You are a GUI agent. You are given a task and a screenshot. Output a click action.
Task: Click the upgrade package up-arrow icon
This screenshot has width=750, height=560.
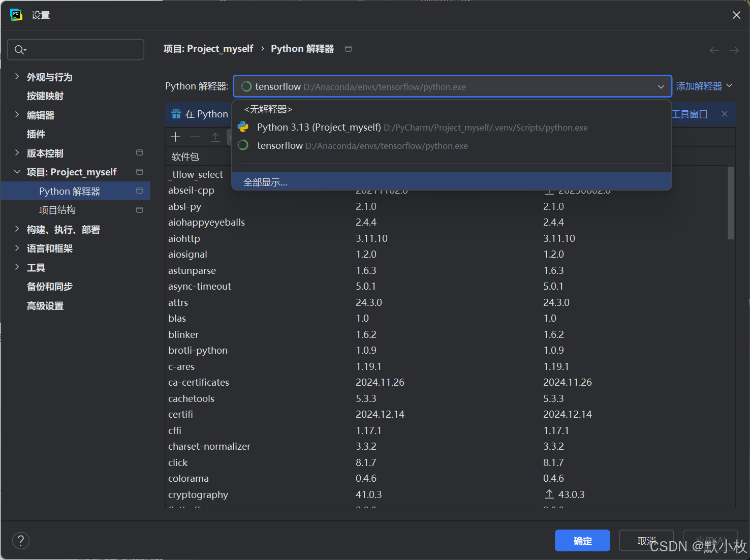[x=215, y=137]
